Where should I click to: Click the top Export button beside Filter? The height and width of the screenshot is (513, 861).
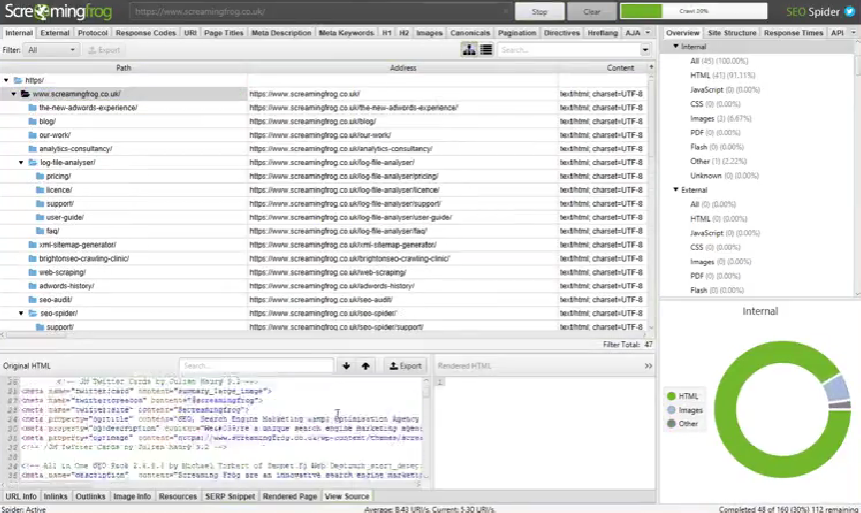[x=104, y=50]
